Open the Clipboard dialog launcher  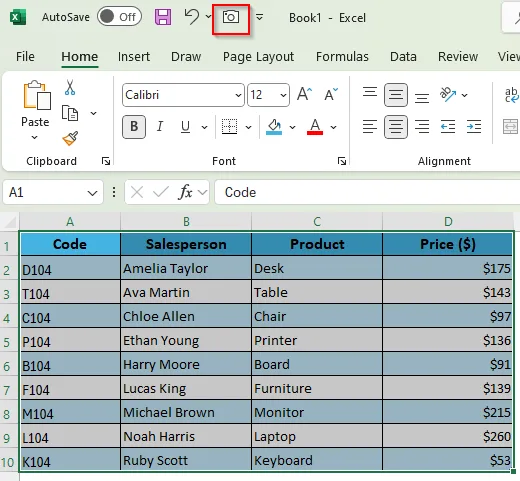click(x=106, y=161)
